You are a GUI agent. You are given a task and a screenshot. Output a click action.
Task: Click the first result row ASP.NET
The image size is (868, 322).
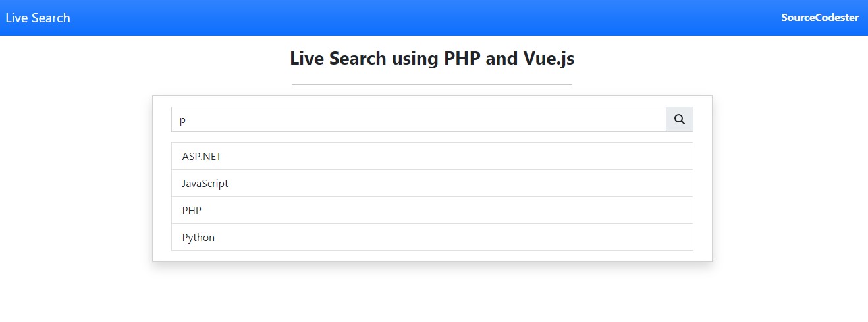432,156
